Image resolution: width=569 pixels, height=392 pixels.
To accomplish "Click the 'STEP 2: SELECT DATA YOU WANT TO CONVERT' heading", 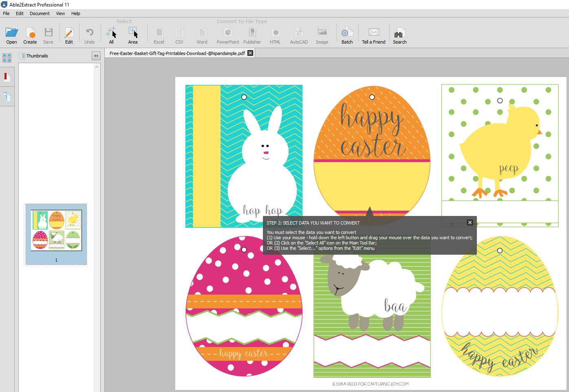I will pos(313,223).
